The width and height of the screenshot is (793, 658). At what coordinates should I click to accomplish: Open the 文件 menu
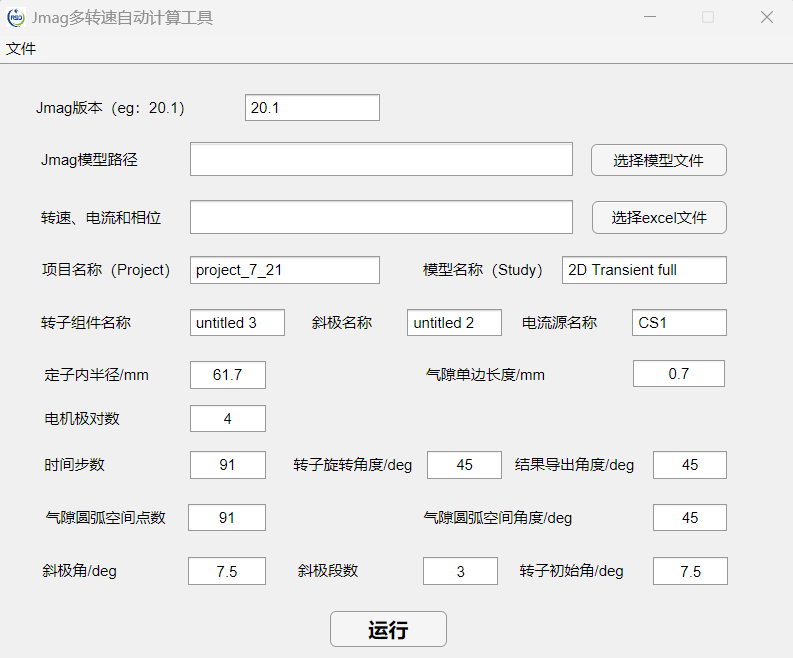click(x=21, y=48)
